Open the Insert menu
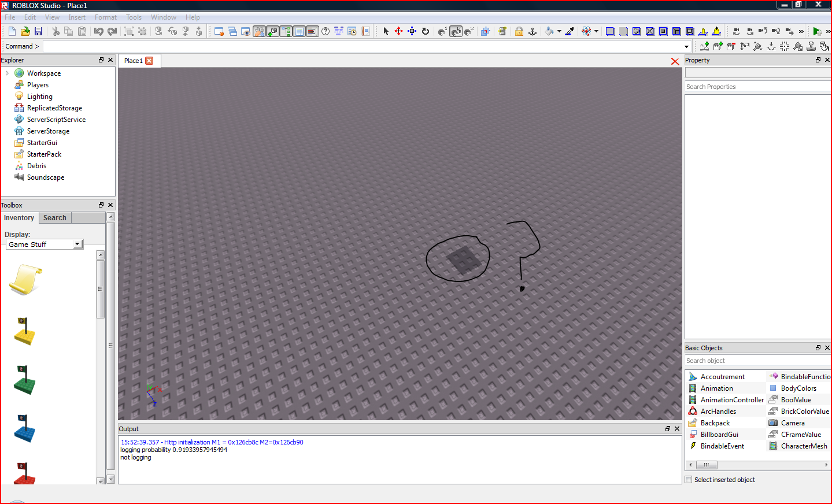832x504 pixels. tap(77, 17)
